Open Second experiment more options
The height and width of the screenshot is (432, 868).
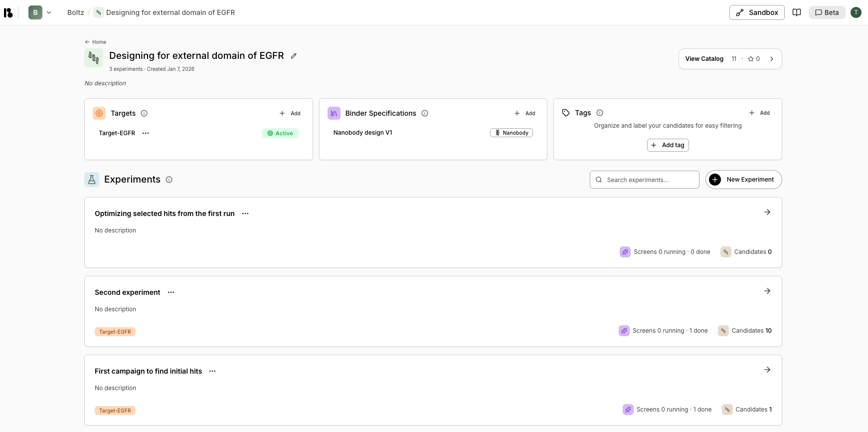point(171,292)
